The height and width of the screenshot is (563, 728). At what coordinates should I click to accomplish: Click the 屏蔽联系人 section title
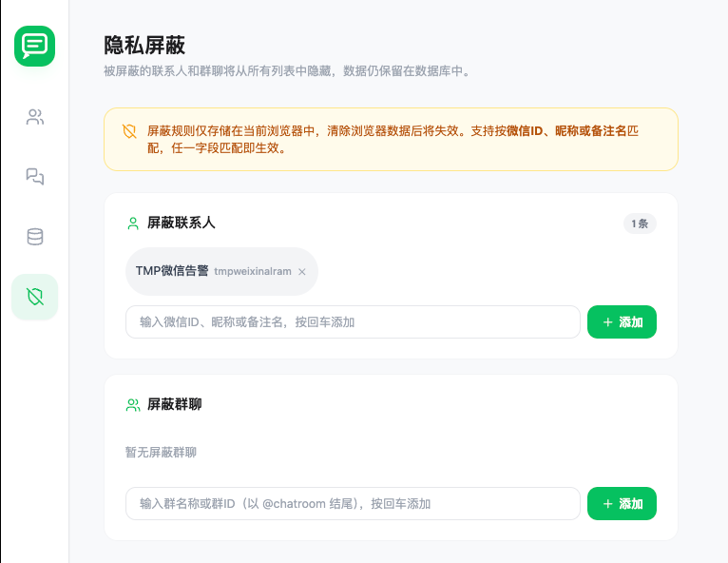click(181, 223)
